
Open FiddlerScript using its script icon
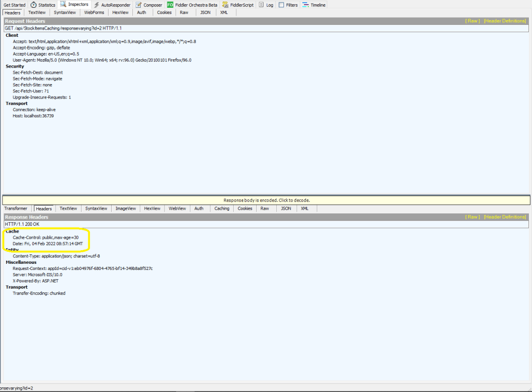tap(225, 5)
